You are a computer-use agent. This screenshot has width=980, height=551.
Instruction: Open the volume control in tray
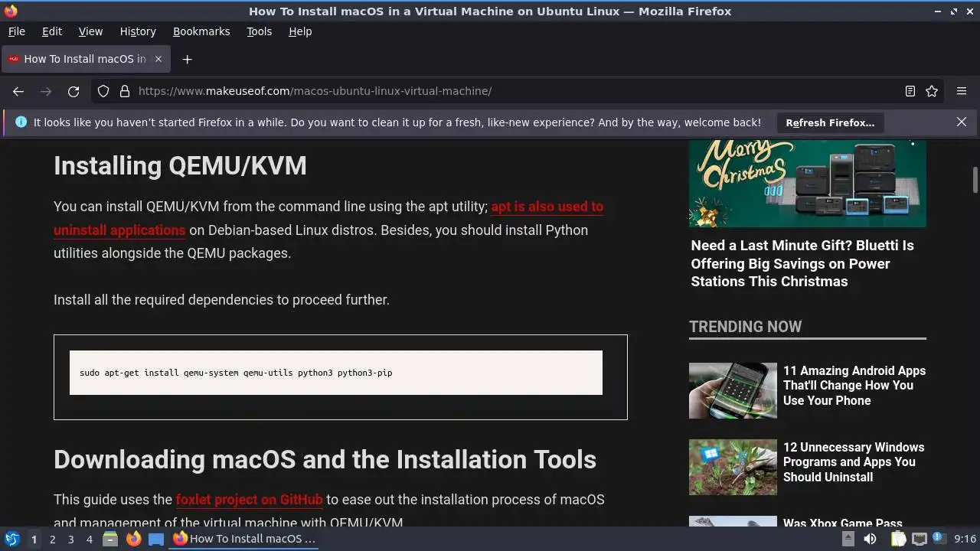870,539
